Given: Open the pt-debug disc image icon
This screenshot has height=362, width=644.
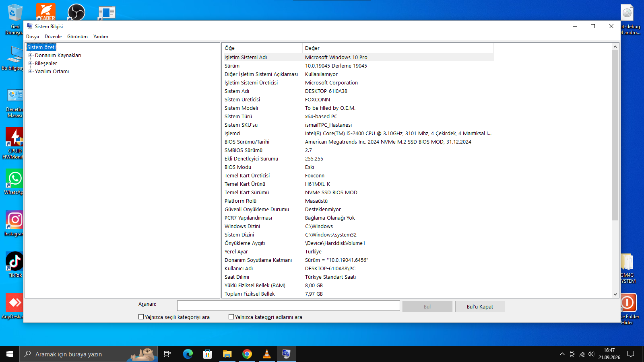Looking at the screenshot, I should [630, 19].
